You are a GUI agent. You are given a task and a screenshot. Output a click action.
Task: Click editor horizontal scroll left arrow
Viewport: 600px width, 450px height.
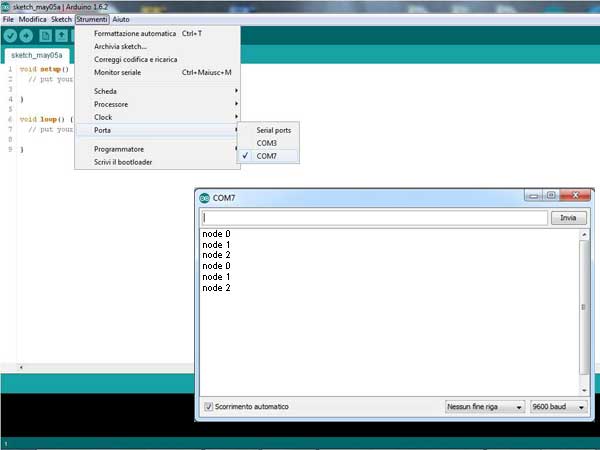tap(21, 367)
